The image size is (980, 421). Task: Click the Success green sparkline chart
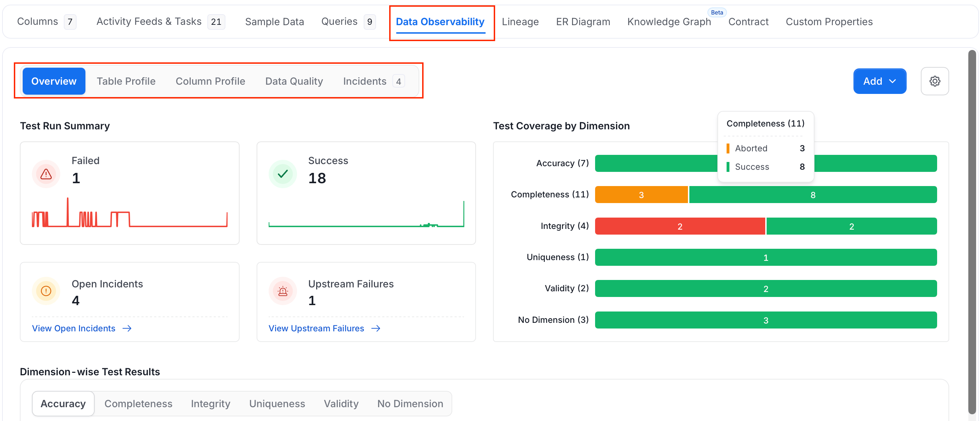point(366,214)
